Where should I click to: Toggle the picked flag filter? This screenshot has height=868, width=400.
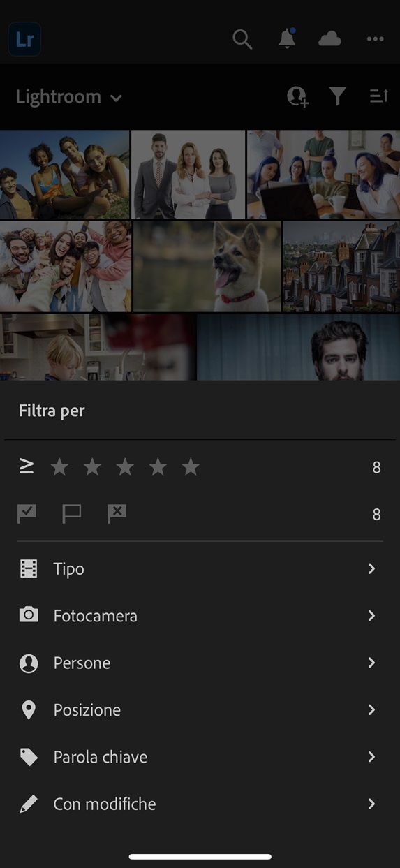pos(27,514)
